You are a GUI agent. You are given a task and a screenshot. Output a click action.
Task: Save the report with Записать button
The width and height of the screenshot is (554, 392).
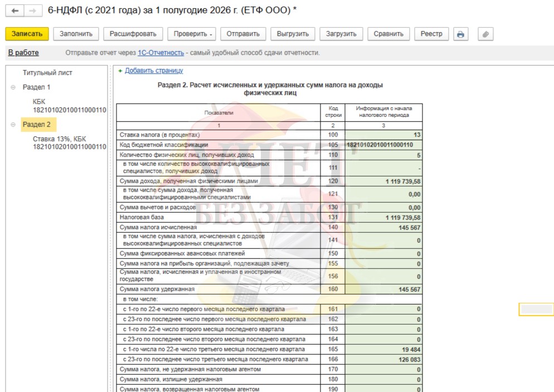[x=27, y=34]
